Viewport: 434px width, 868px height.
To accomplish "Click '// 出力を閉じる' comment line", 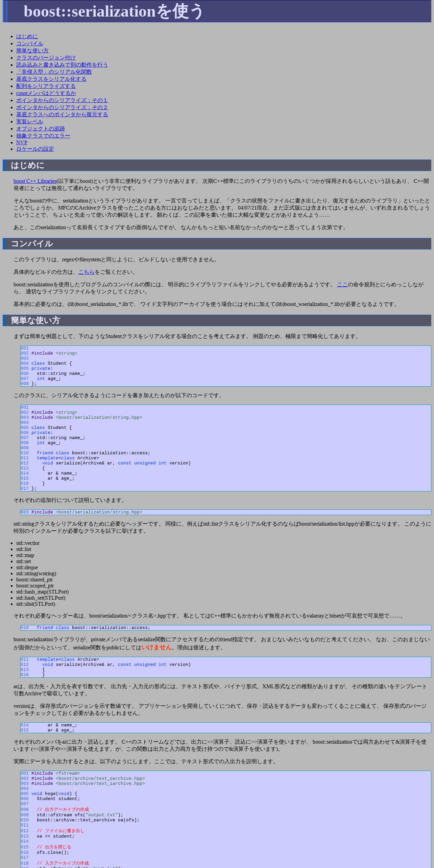I will coord(54,847).
